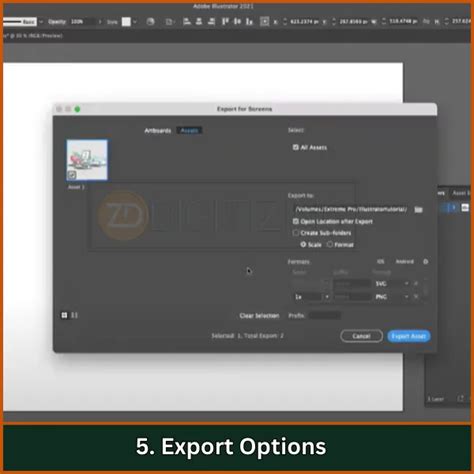
Task: Toggle constrain width and height link
Action: tap(426, 22)
